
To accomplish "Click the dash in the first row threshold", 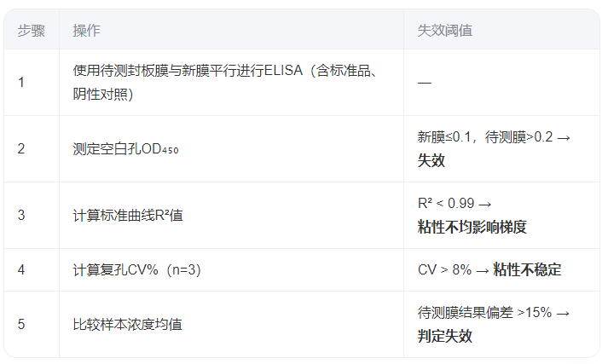I will coord(424,83).
